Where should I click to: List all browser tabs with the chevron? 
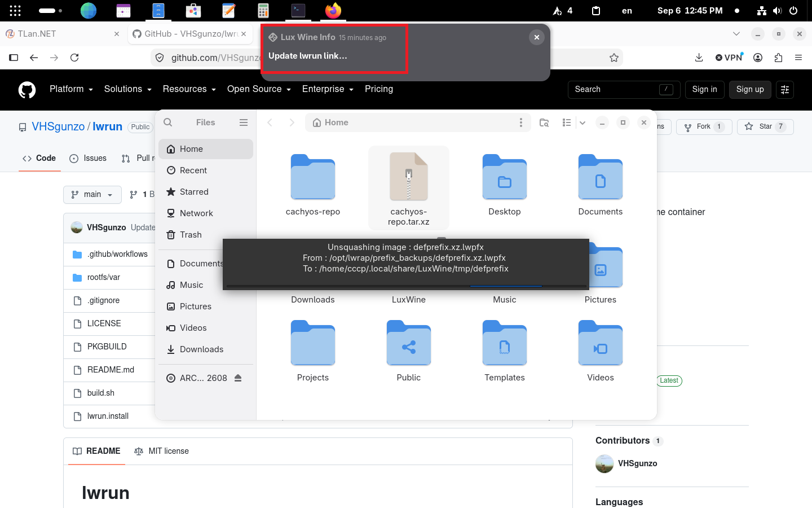click(736, 34)
